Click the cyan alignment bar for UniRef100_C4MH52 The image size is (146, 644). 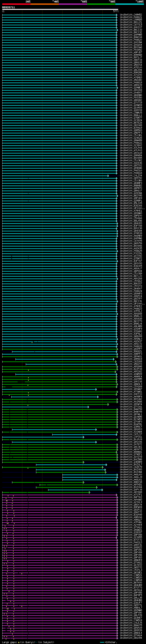click(x=60, y=15)
